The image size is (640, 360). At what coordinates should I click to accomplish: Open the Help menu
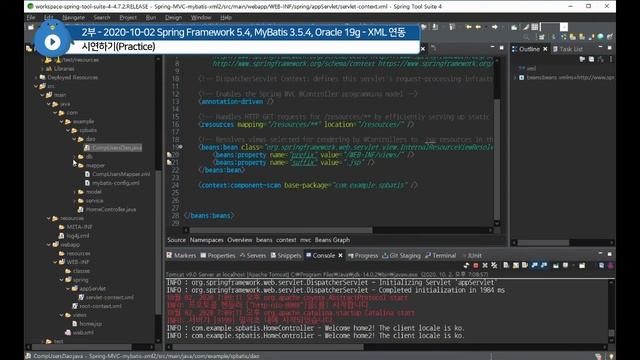[226, 18]
